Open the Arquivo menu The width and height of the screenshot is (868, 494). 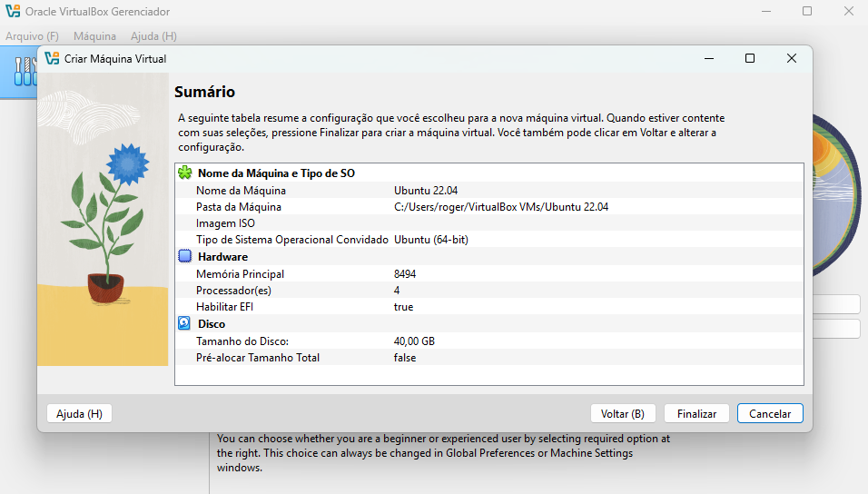(32, 36)
